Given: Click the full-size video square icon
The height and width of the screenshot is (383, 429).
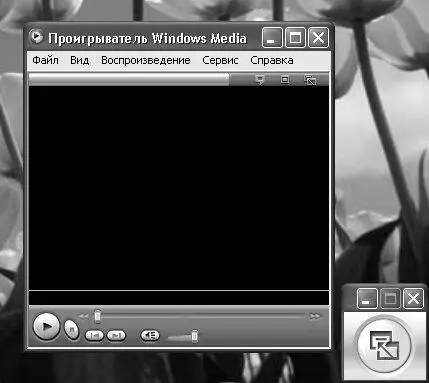Looking at the screenshot, I should 285,80.
